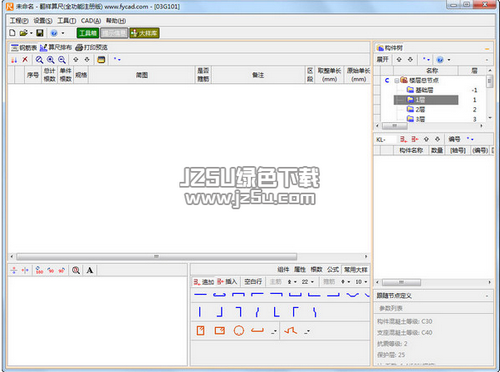
Task: Save project with the floppy disk icon
Action: coord(40,33)
